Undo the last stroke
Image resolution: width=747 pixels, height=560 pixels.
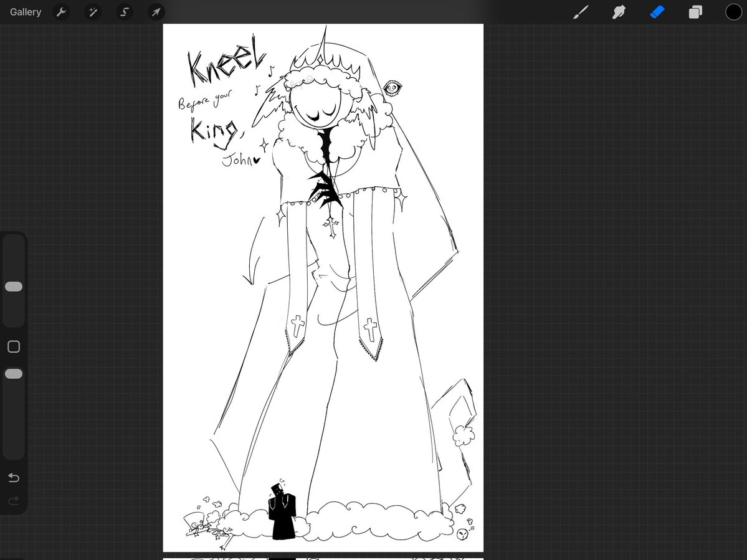(x=13, y=478)
